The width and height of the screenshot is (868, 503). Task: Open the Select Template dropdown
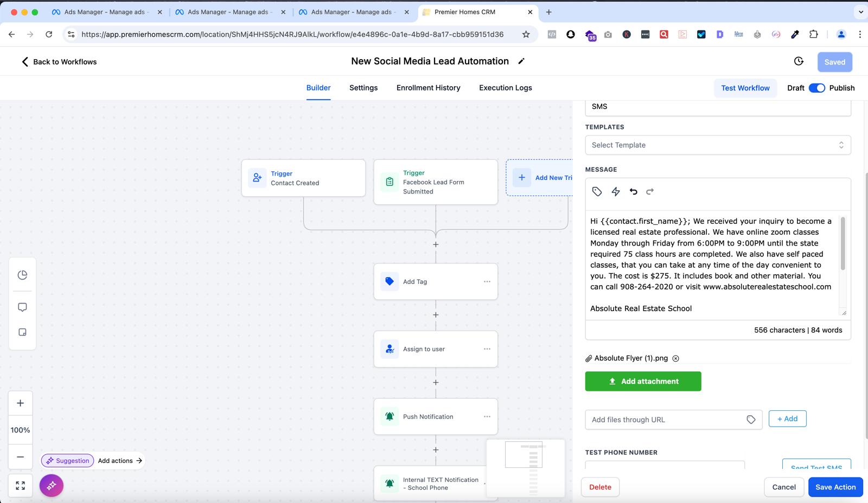pyautogui.click(x=718, y=145)
